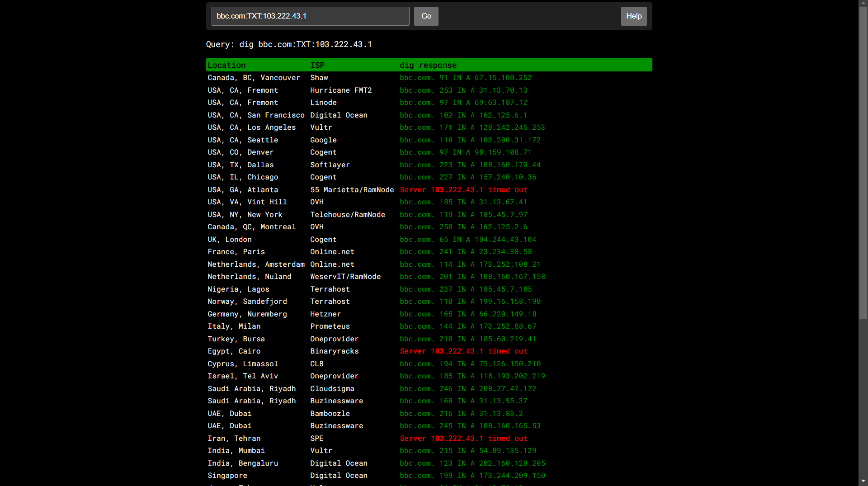Click the scrollbar up arrow

click(x=863, y=4)
